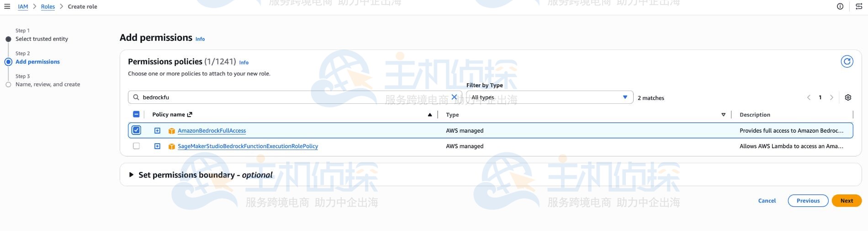Open Filter by Type dropdown
This screenshot has width=868, height=231.
[550, 97]
